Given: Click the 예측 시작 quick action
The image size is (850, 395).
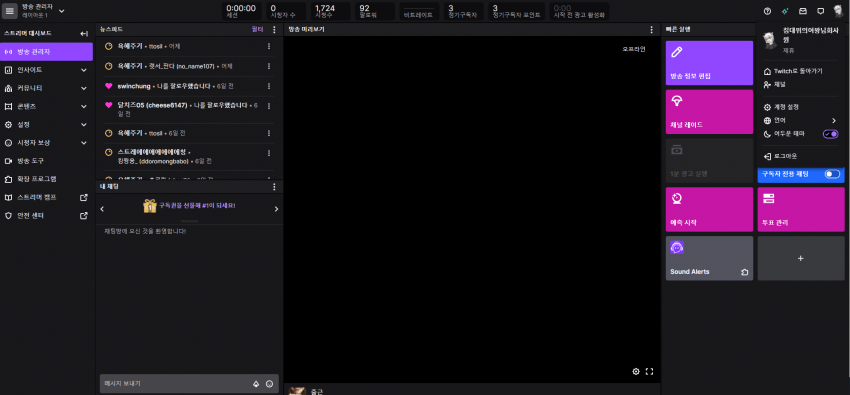Looking at the screenshot, I should 709,209.
